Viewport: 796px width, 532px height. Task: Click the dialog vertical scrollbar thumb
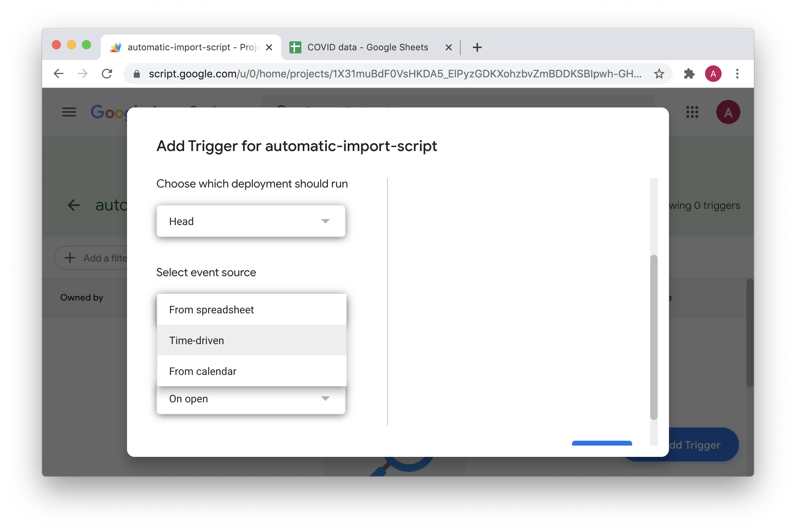pyautogui.click(x=654, y=337)
